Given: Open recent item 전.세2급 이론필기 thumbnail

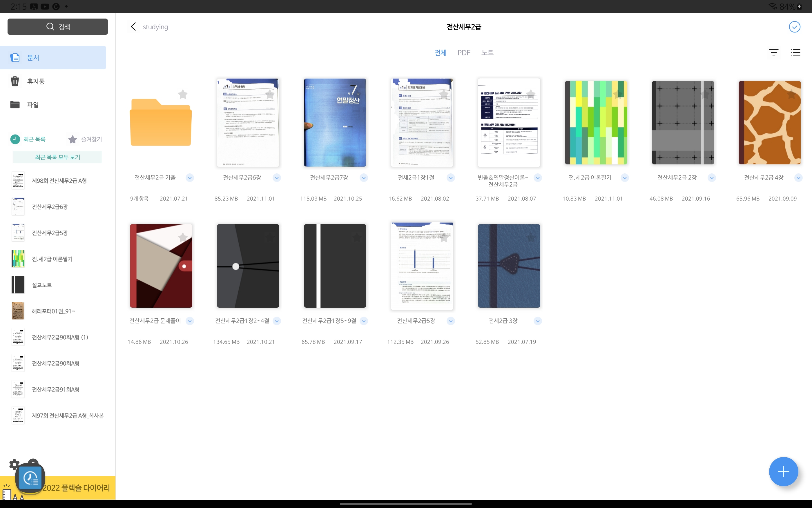Looking at the screenshot, I should 18,259.
